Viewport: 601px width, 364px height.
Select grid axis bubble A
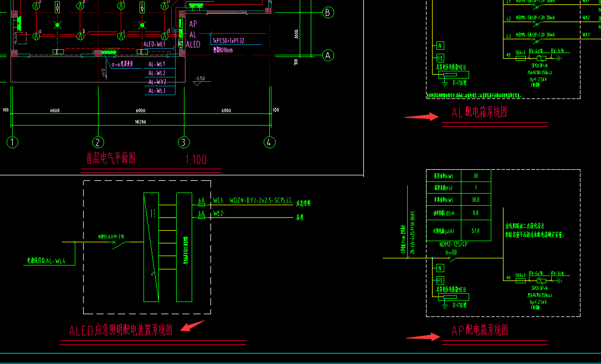tap(328, 55)
